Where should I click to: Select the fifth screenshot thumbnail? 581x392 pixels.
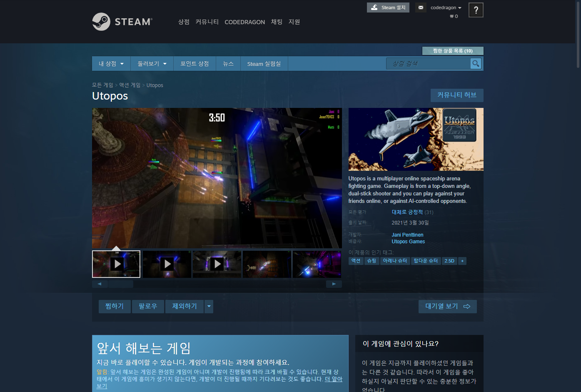tap(317, 264)
